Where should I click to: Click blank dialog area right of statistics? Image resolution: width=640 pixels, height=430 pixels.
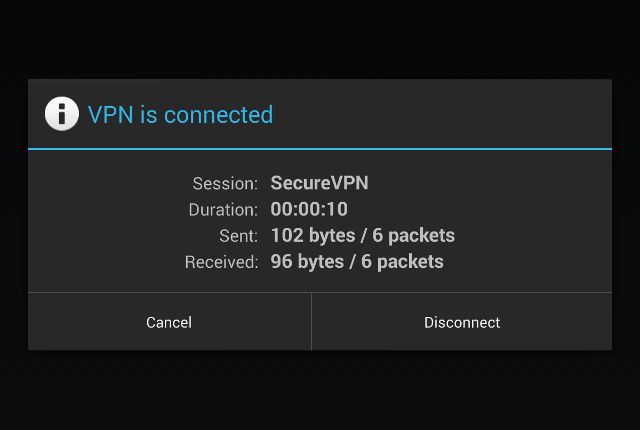click(x=540, y=222)
